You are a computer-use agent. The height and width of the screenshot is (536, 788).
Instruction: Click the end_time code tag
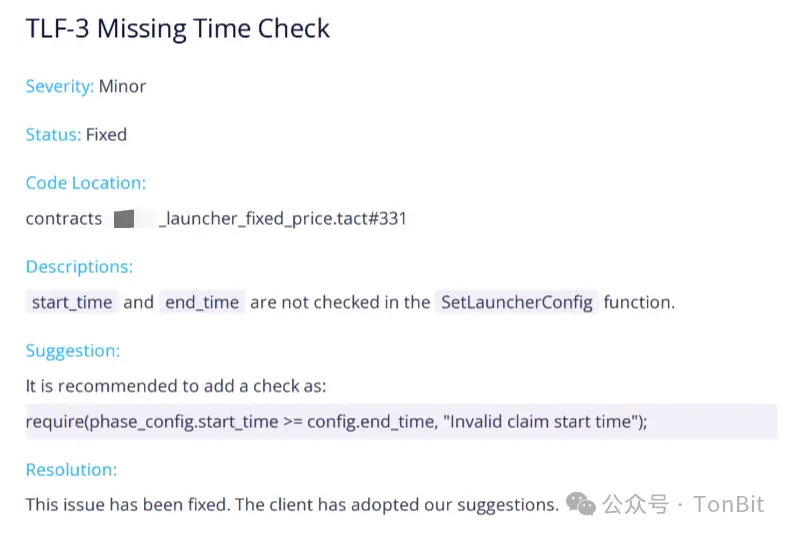pos(201,302)
